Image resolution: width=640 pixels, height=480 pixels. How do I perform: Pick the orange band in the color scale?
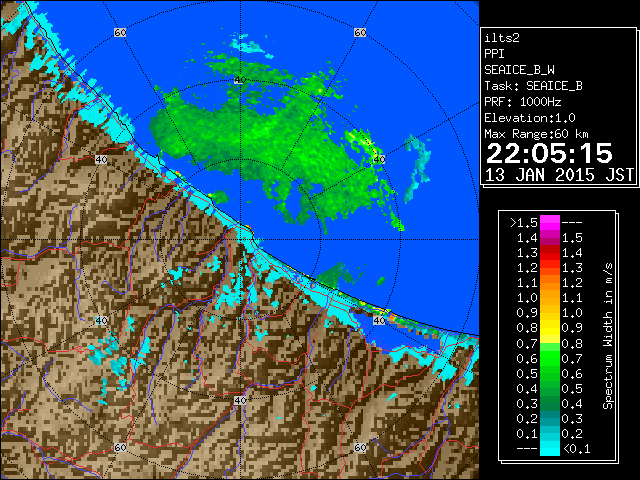[x=550, y=291]
